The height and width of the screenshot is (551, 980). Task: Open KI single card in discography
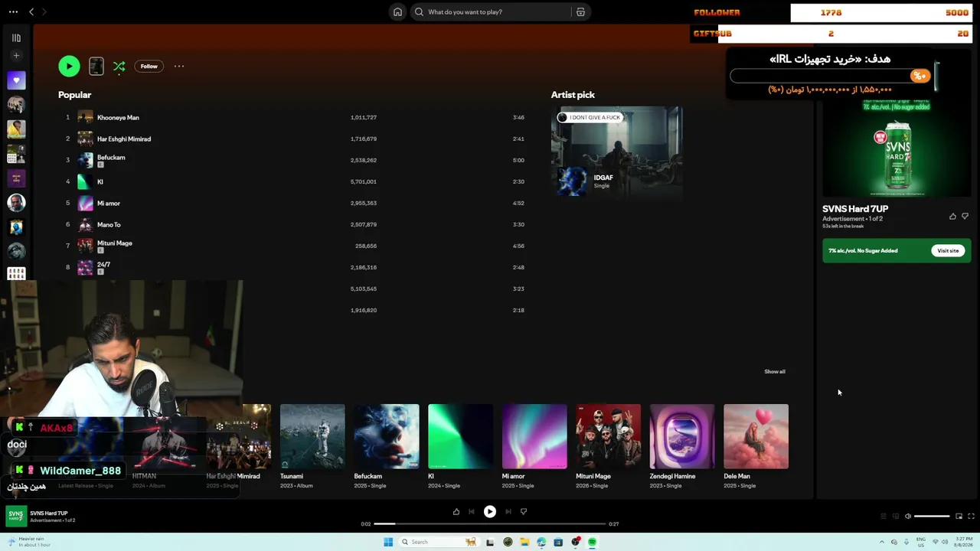[460, 447]
